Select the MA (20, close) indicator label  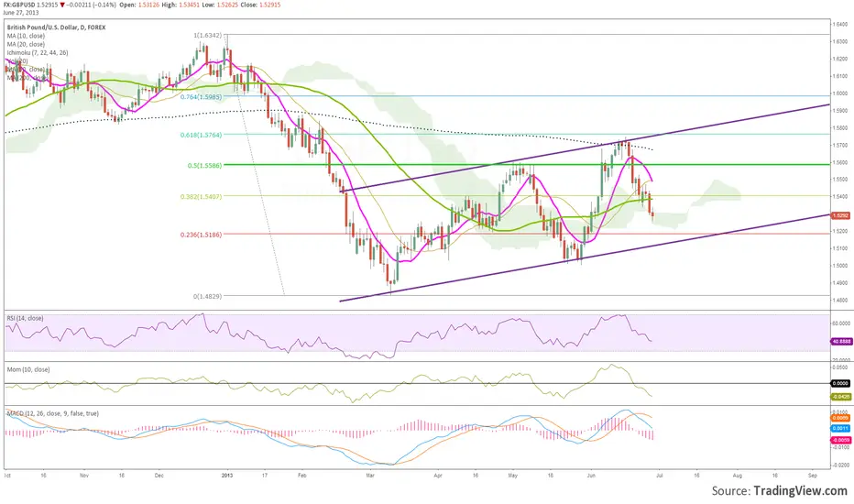point(26,44)
